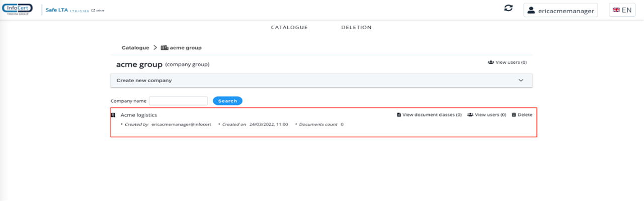Screen dimensions: 644x201
Task: Click the Acme logistics building icon
Action: pyautogui.click(x=113, y=115)
